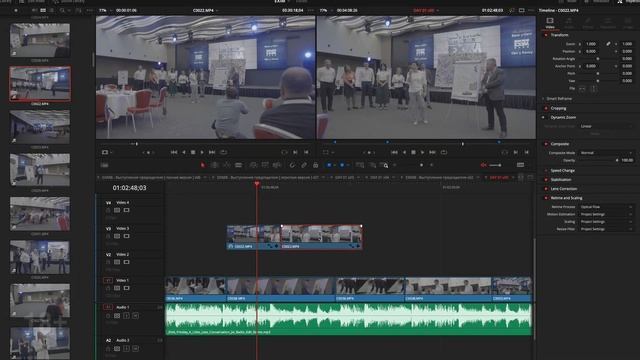The height and width of the screenshot is (360, 640).
Task: Activate the Trim Edit Mode tool
Action: 215,165
